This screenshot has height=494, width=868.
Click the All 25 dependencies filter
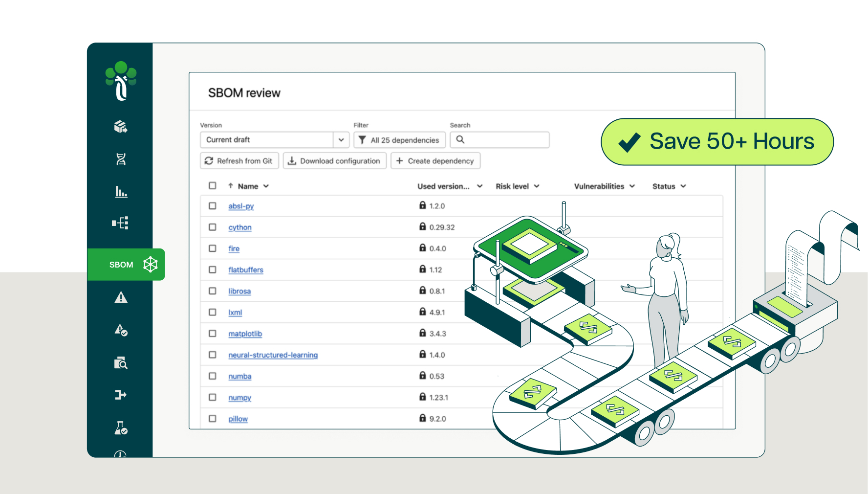(399, 140)
